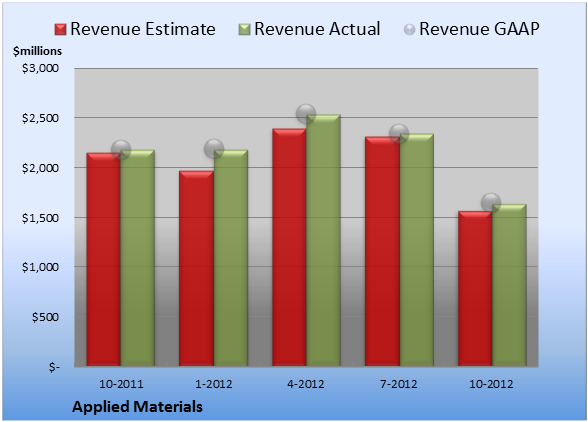Click the GAAP sphere marker above 1-2012
The image size is (588, 422).
[x=214, y=149]
